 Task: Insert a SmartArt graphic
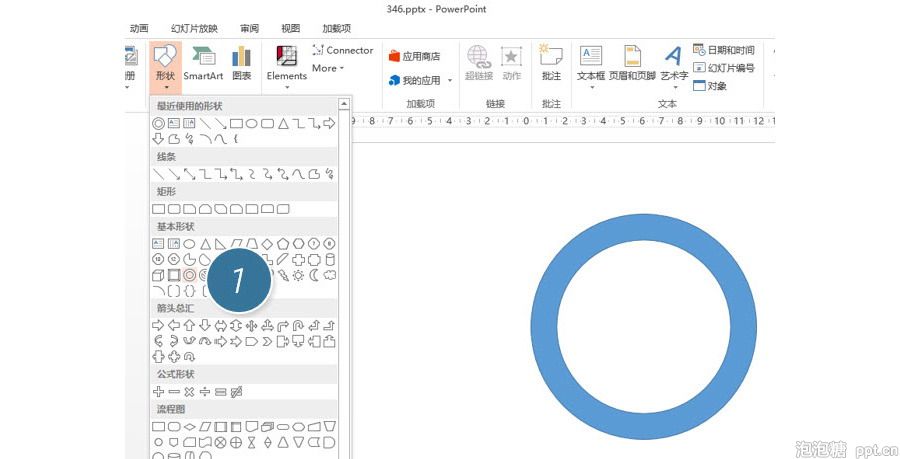[x=203, y=63]
